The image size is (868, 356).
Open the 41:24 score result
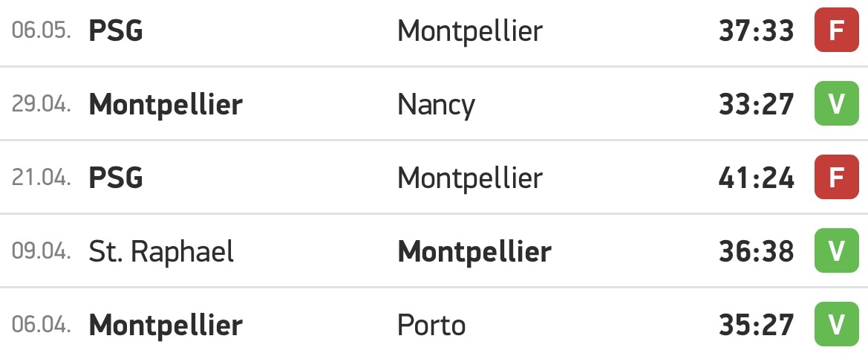756,178
